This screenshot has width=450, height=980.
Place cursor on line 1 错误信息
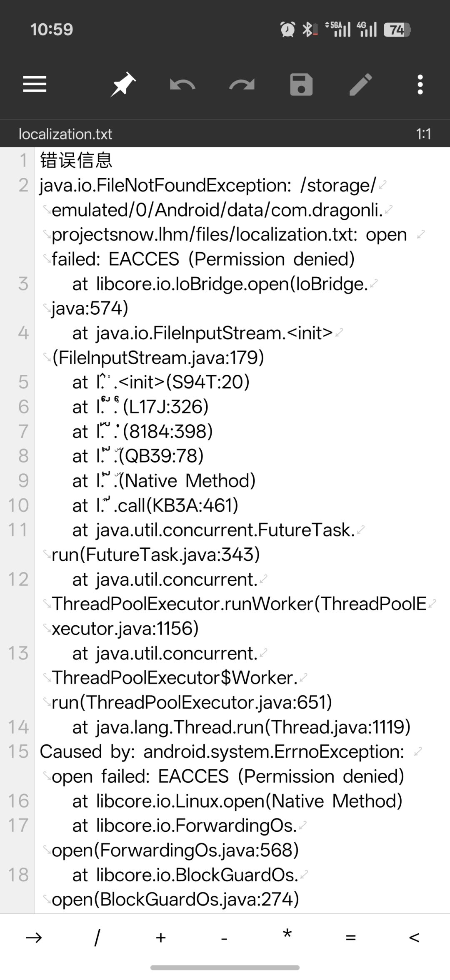coord(76,160)
